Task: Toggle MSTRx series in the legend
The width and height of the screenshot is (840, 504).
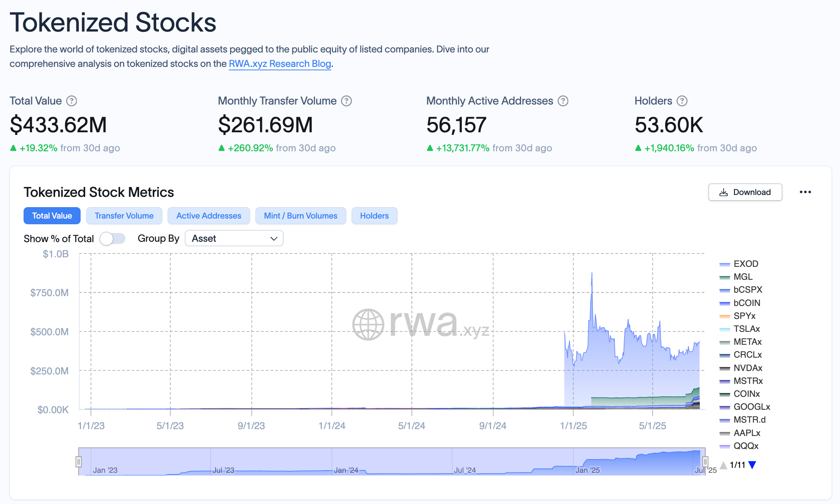Action: [741, 381]
